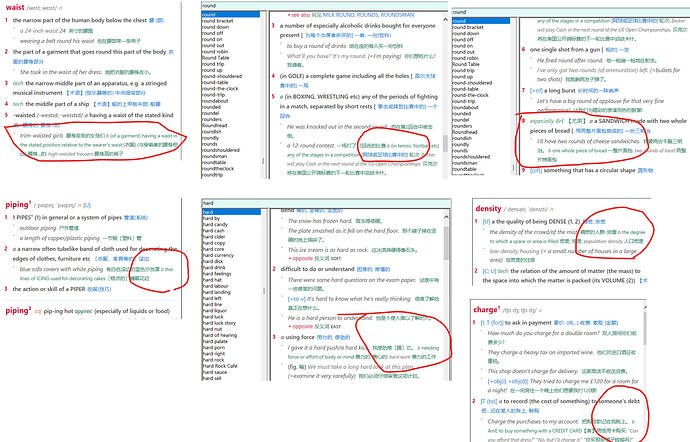Click scrollbar thumb in GOLF-sense round definition pane
Image resolution: width=690 pixels, height=442 pixels.
pyautogui.click(x=445, y=143)
